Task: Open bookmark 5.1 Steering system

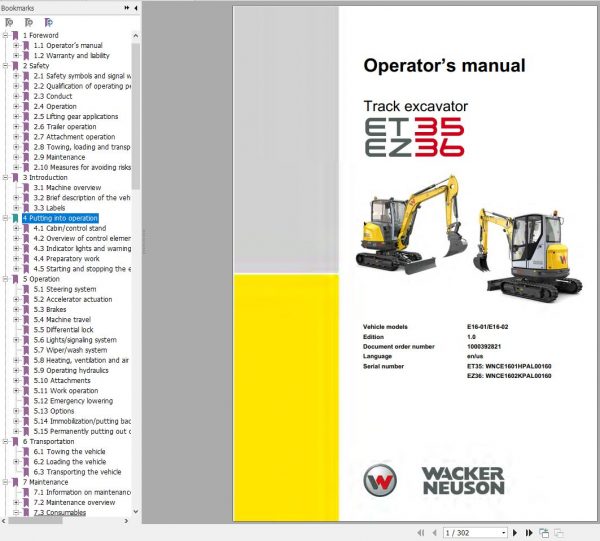Action: tap(65, 289)
